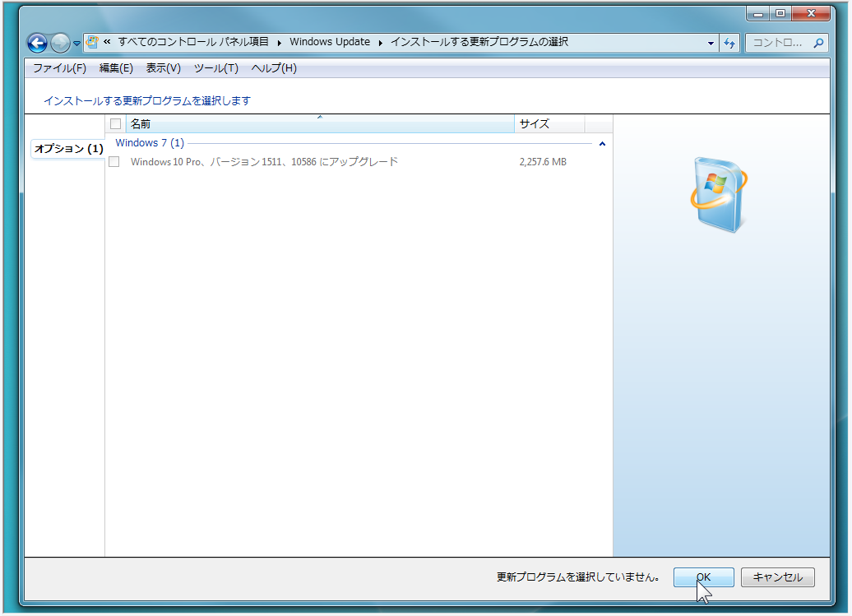Open the ヘルプ(H) menu
The width and height of the screenshot is (852, 616).
coord(273,68)
